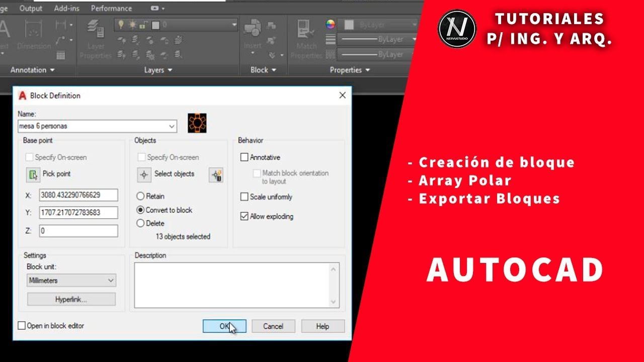Click the Create Block icon in Block panel
Screen dimensions: 644x362
click(272, 26)
